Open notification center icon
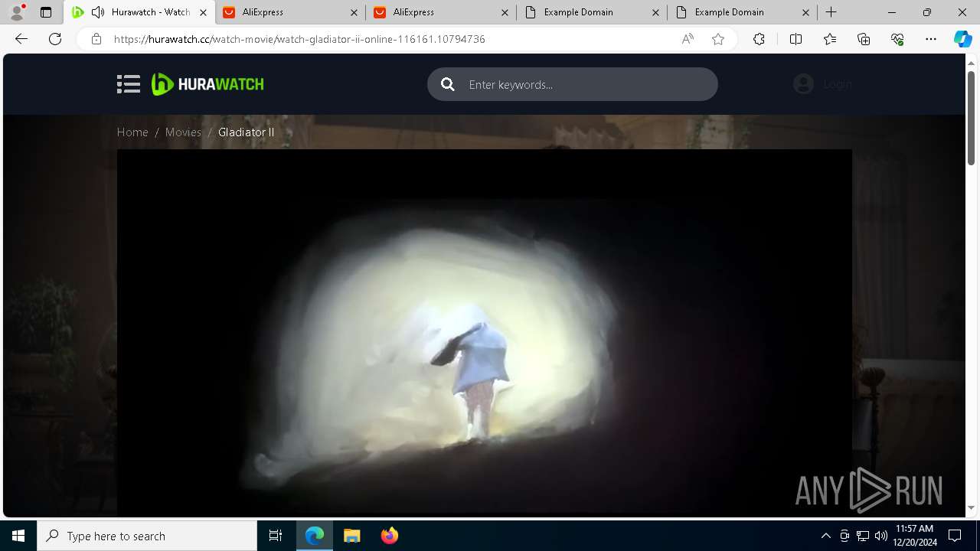This screenshot has width=980, height=551. [955, 536]
